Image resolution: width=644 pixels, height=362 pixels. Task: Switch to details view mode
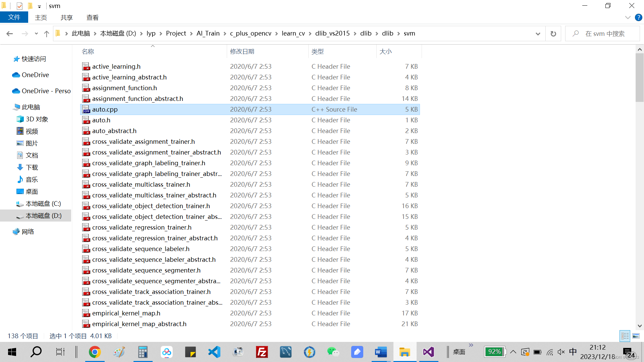[x=625, y=336]
